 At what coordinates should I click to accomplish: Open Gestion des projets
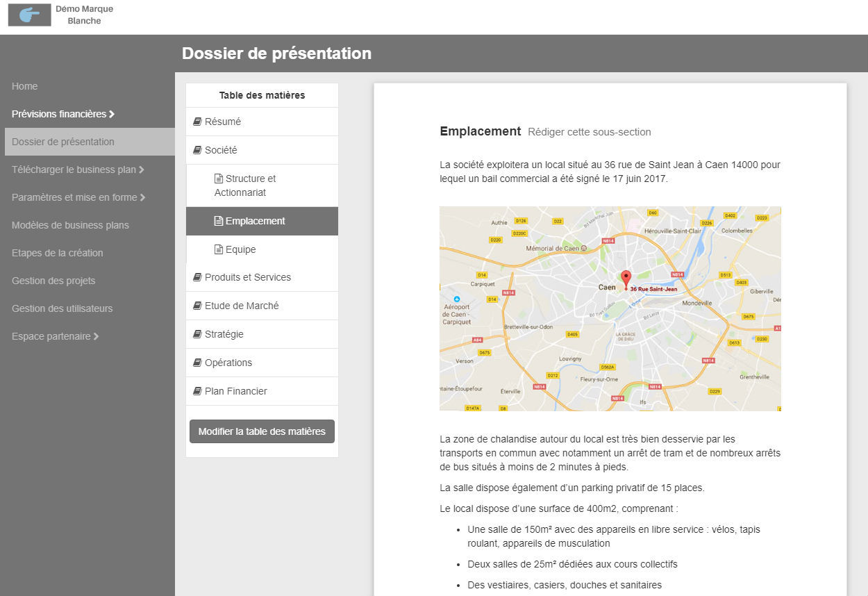pos(53,281)
